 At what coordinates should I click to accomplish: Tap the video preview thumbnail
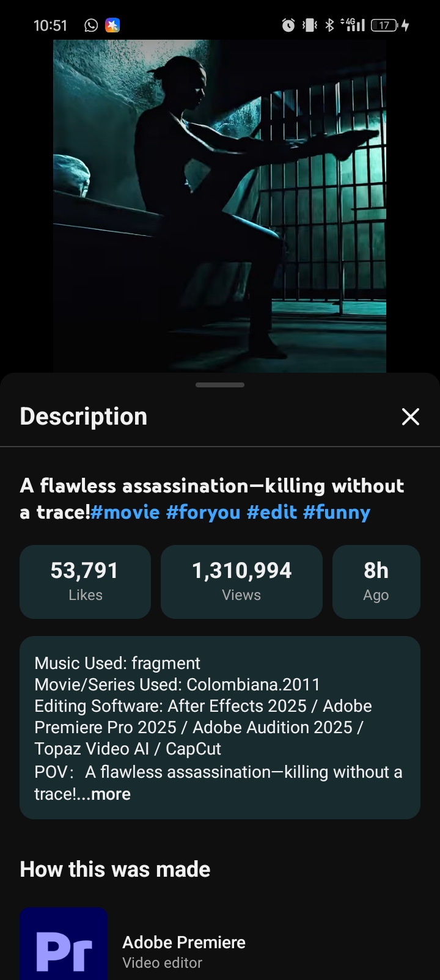(219, 206)
